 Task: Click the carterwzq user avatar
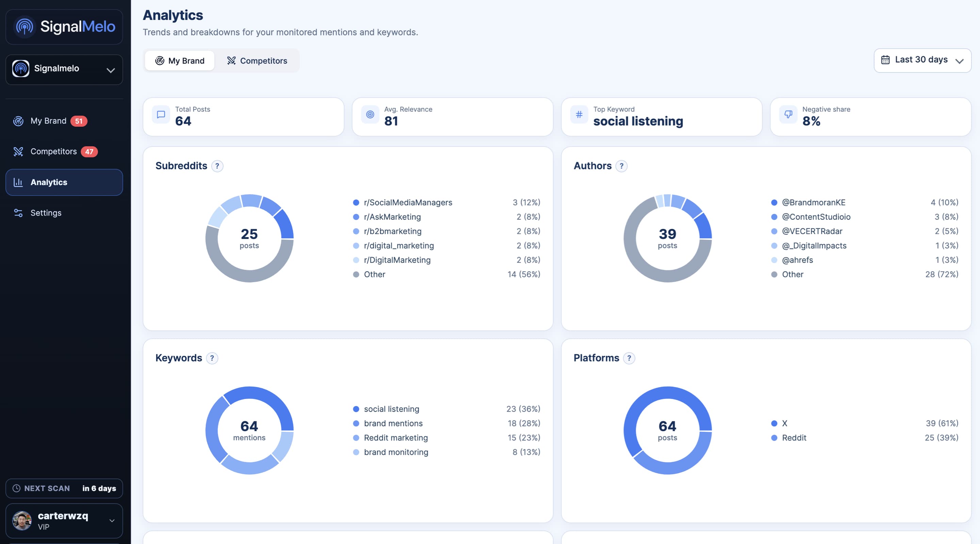point(22,521)
